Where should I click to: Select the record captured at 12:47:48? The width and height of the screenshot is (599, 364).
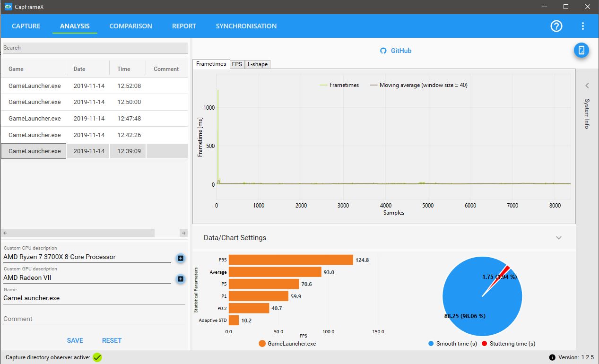[x=95, y=119]
